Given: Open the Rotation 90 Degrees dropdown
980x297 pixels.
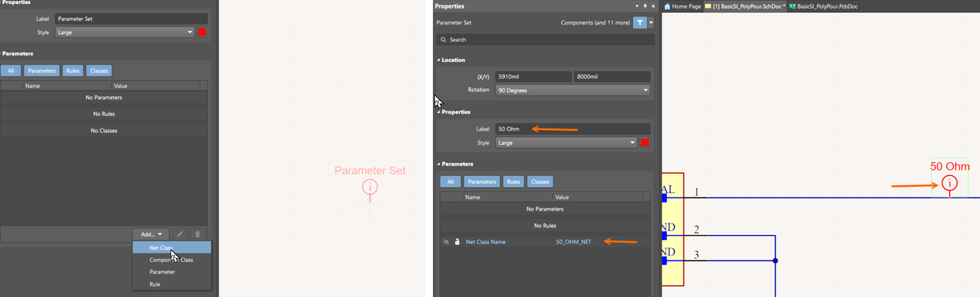Looking at the screenshot, I should [x=573, y=90].
